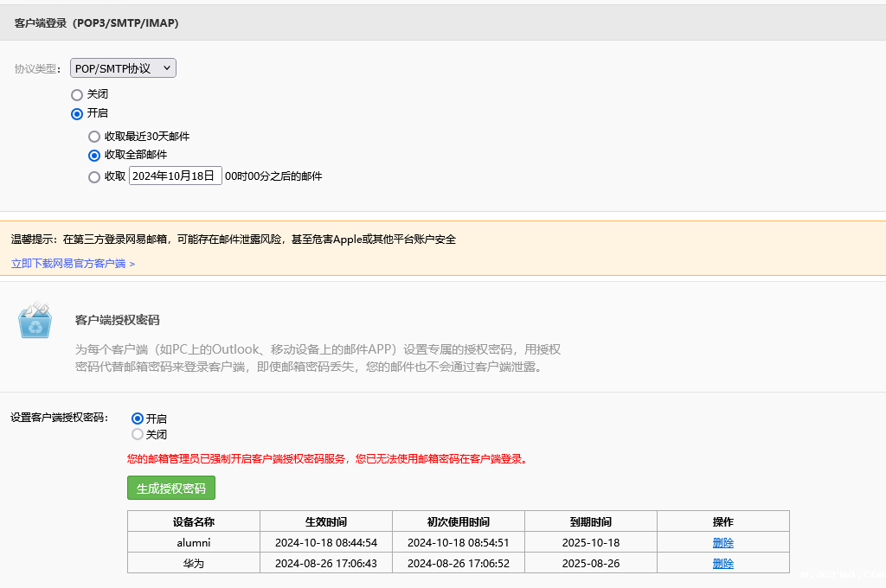This screenshot has width=886, height=588.
Task: Click the 2024年10月18日 date field
Action: 175,176
